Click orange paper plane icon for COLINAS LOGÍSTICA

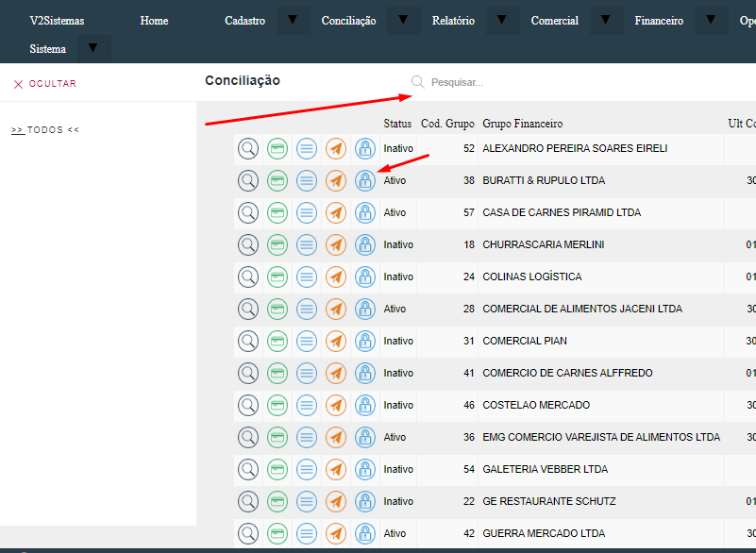coord(336,276)
